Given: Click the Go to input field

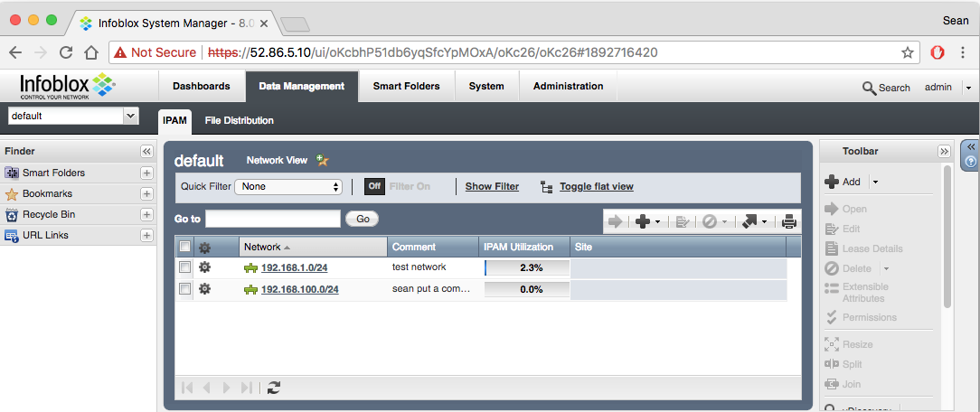Looking at the screenshot, I should click(x=272, y=219).
